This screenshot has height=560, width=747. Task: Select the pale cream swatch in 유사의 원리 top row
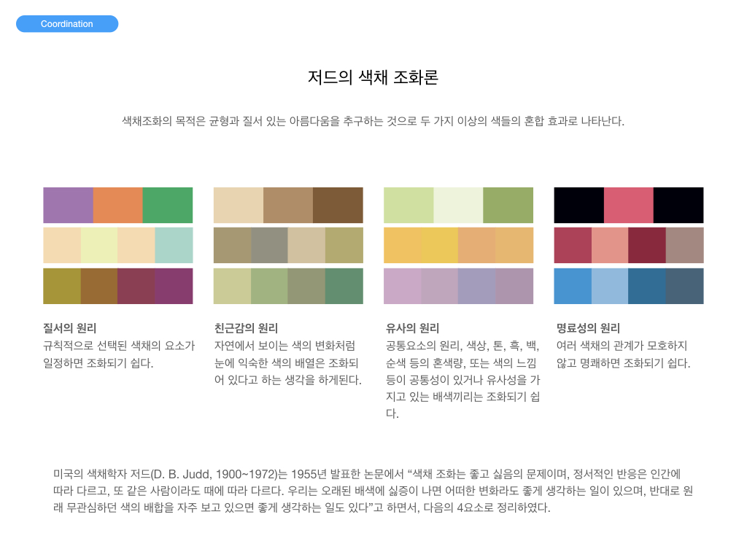(x=458, y=205)
